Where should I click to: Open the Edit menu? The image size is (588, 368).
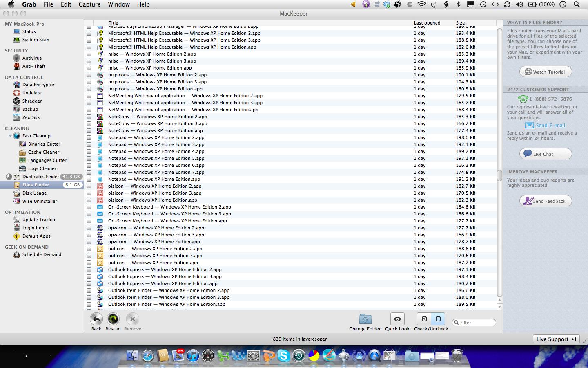(x=66, y=4)
